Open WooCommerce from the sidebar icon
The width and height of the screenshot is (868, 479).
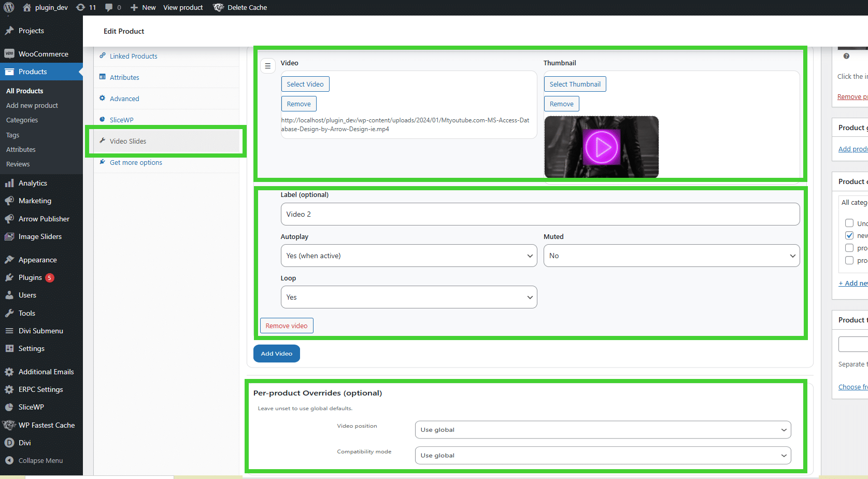click(9, 53)
